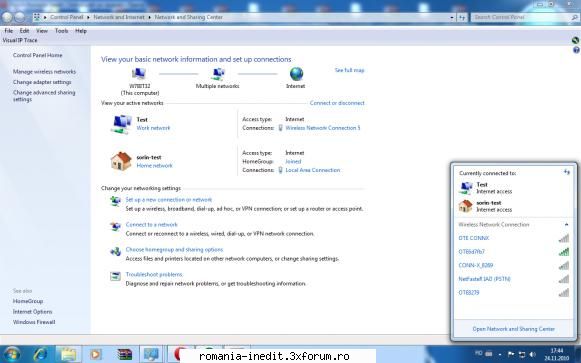Click the WTBIT32 this-computer icon
The height and width of the screenshot is (363, 581).
pyautogui.click(x=139, y=74)
